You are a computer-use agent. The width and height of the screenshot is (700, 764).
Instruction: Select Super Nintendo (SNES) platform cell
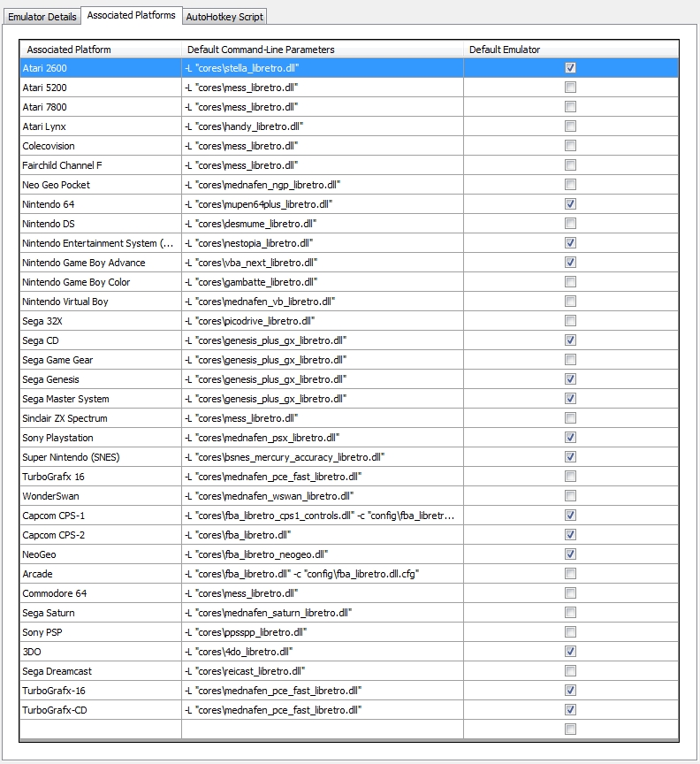point(101,457)
